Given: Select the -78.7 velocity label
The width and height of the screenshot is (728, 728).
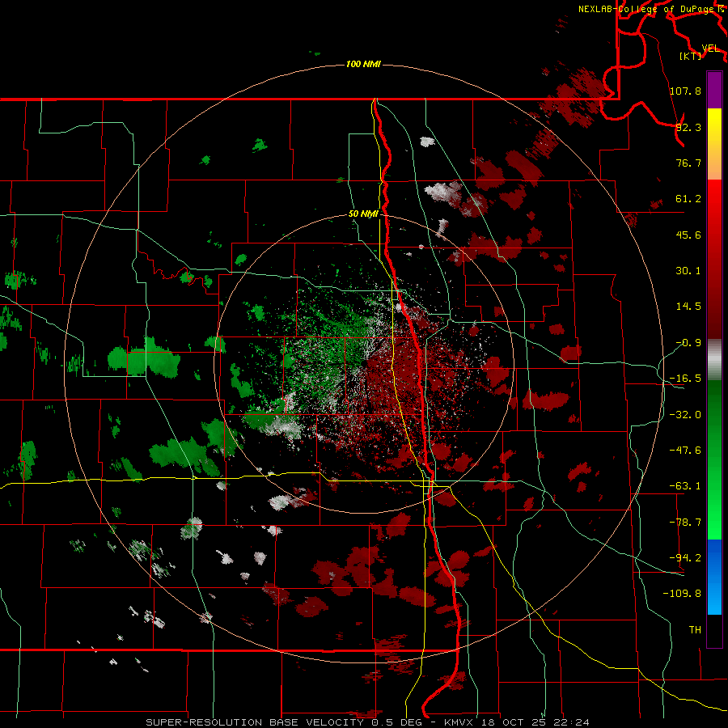Looking at the screenshot, I should [x=685, y=523].
